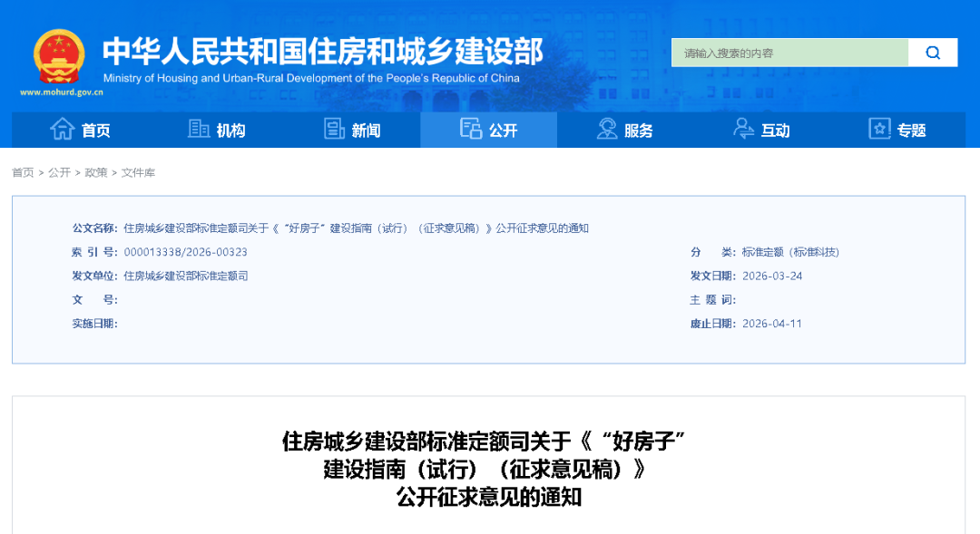Click the 截止日期 value 2026-04-11
The height and width of the screenshot is (534, 980).
pyautogui.click(x=771, y=324)
